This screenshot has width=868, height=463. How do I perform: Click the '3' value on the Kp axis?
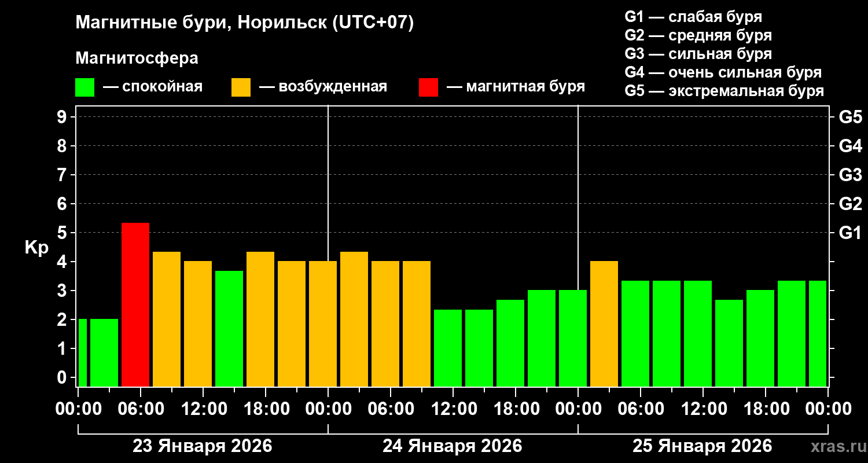point(63,291)
